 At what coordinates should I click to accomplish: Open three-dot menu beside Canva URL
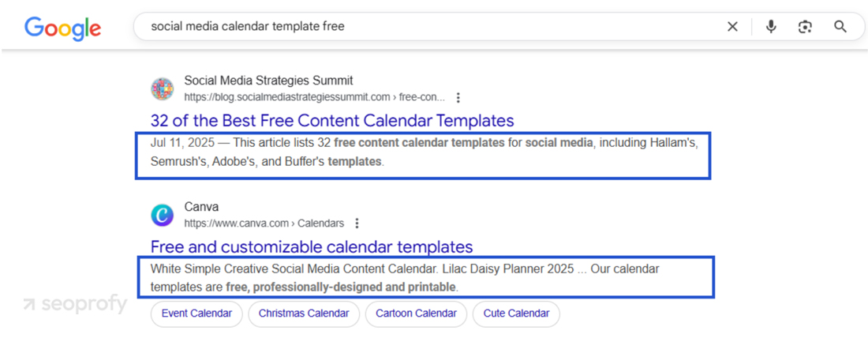(357, 223)
